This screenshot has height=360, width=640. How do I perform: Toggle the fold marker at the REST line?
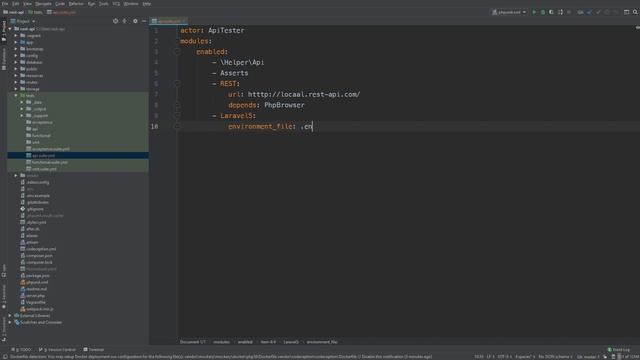coord(177,84)
